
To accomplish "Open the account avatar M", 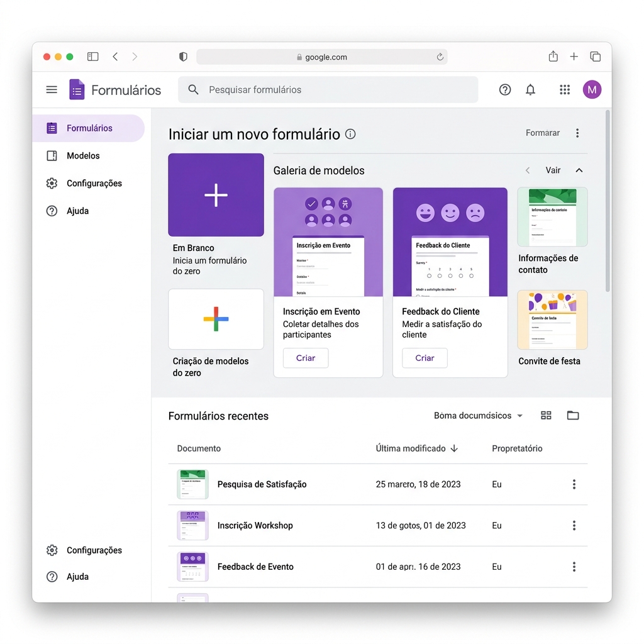I will click(x=592, y=89).
